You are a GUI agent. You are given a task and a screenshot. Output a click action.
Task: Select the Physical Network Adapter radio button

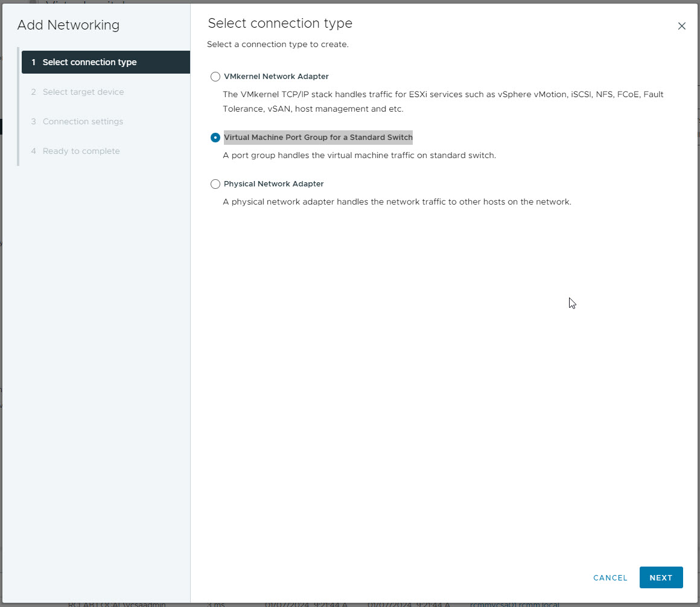click(x=215, y=184)
